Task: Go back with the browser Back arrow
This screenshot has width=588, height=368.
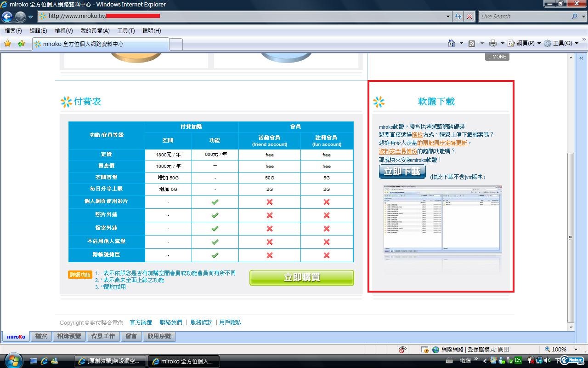Action: tap(7, 17)
